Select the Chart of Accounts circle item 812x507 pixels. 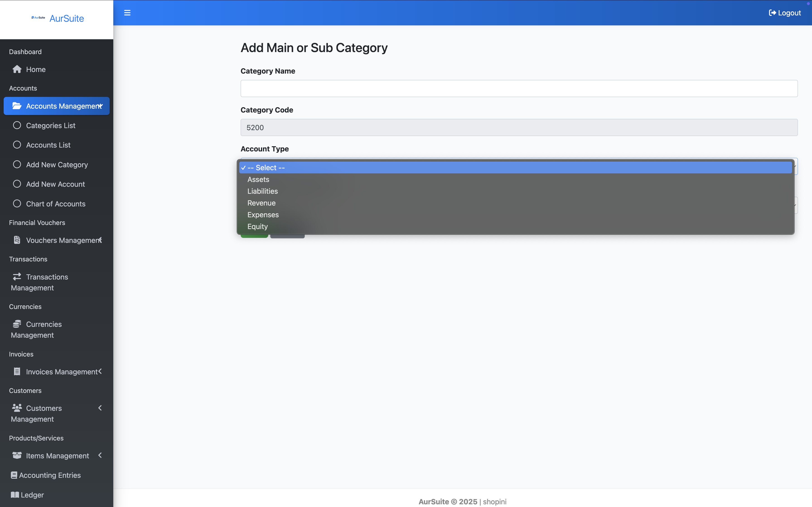[56, 204]
